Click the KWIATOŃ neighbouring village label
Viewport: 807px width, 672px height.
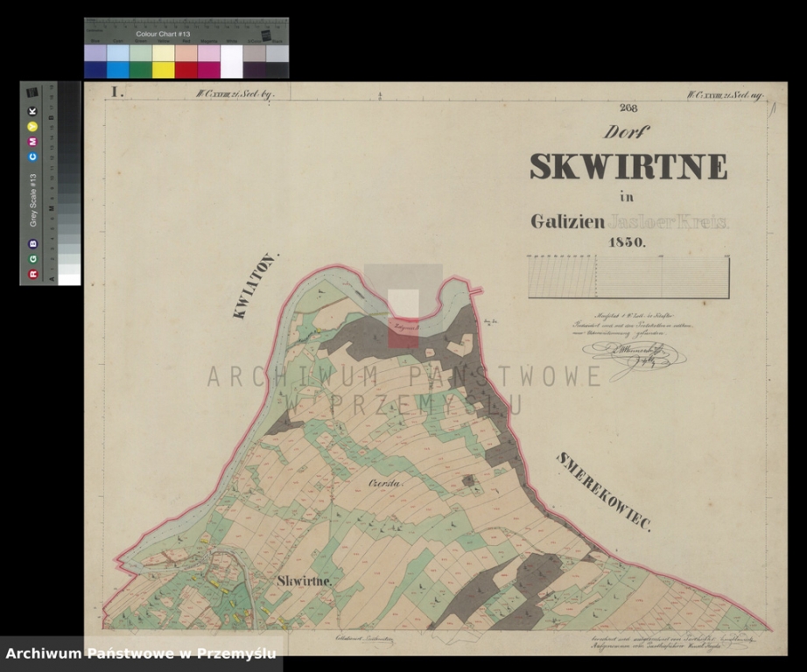[x=256, y=287]
